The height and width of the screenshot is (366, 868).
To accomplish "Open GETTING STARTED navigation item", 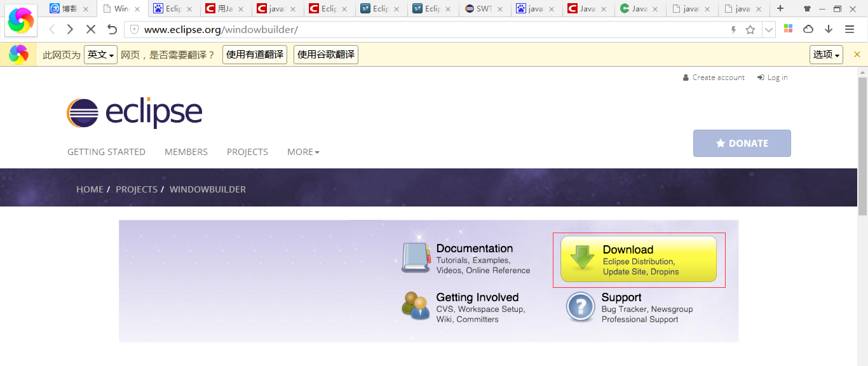I will pos(106,152).
